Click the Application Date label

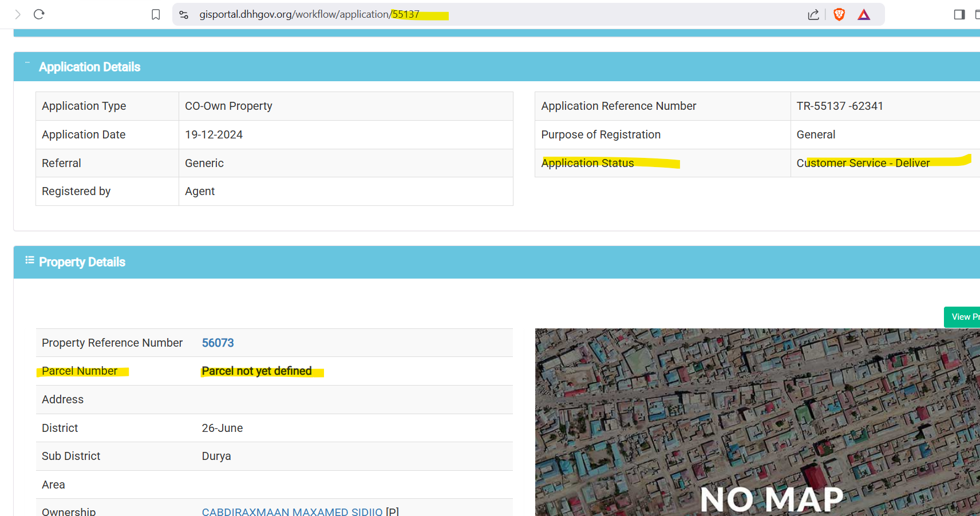(84, 134)
